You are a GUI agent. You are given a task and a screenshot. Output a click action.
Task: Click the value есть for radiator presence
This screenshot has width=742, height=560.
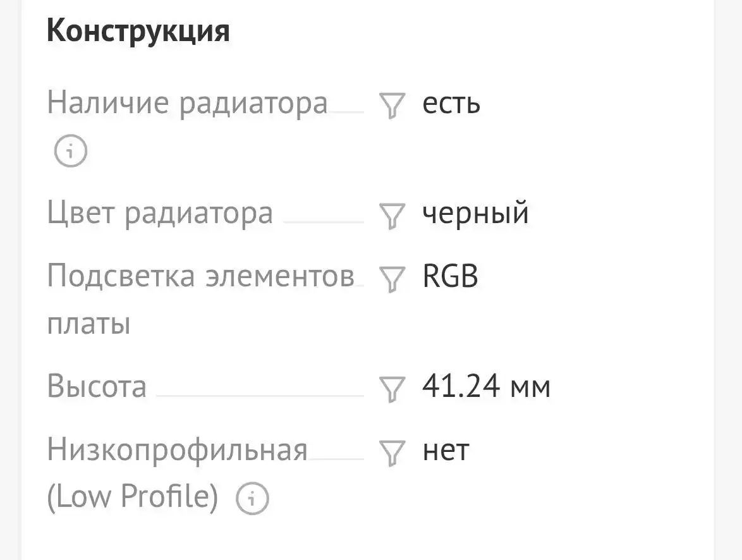451,105
